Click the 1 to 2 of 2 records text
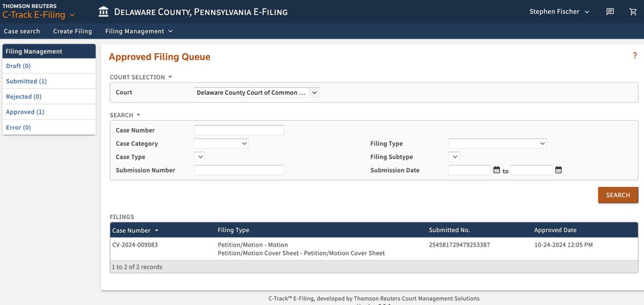644x305 pixels. click(x=137, y=266)
